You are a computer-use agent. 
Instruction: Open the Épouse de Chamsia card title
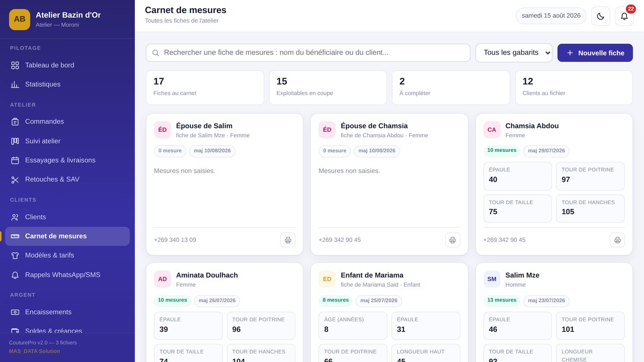click(x=374, y=126)
